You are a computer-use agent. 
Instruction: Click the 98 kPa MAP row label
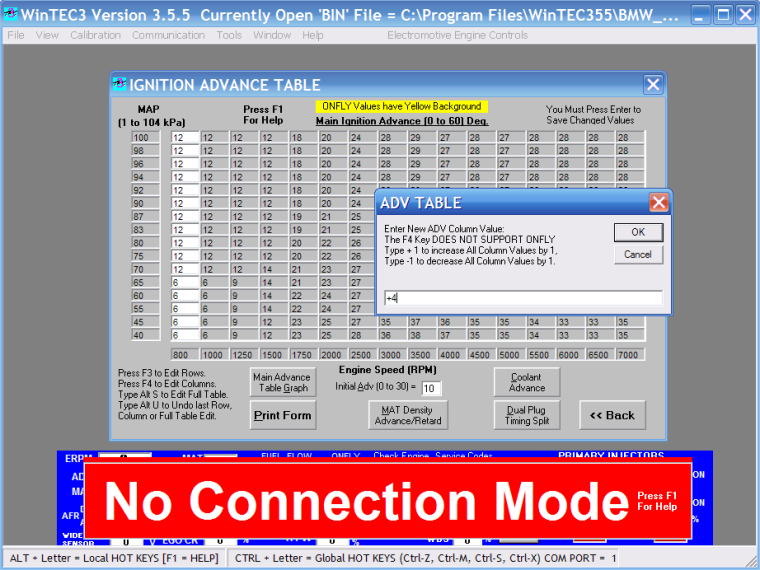[x=145, y=151]
